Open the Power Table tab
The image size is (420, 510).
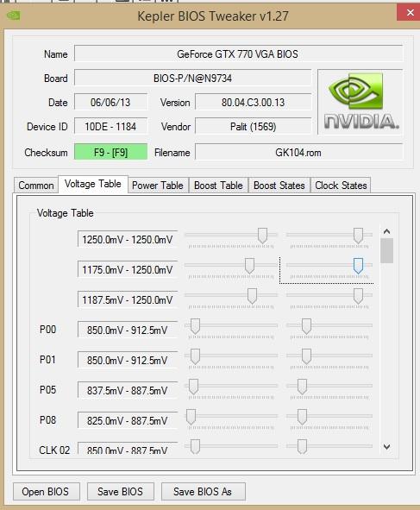pyautogui.click(x=158, y=186)
